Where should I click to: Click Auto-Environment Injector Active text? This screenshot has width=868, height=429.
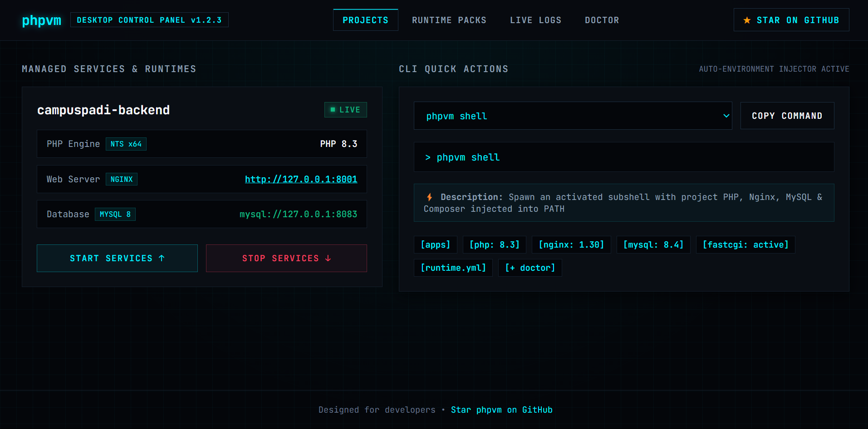(774, 69)
